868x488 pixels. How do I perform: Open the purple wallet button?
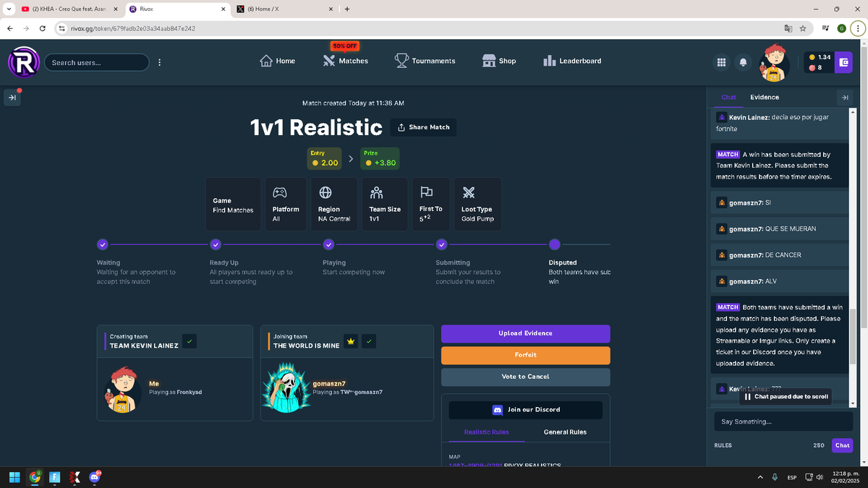tap(843, 62)
